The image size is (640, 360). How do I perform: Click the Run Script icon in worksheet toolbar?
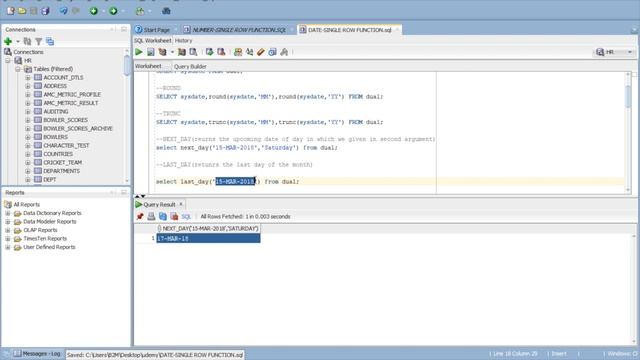point(151,52)
